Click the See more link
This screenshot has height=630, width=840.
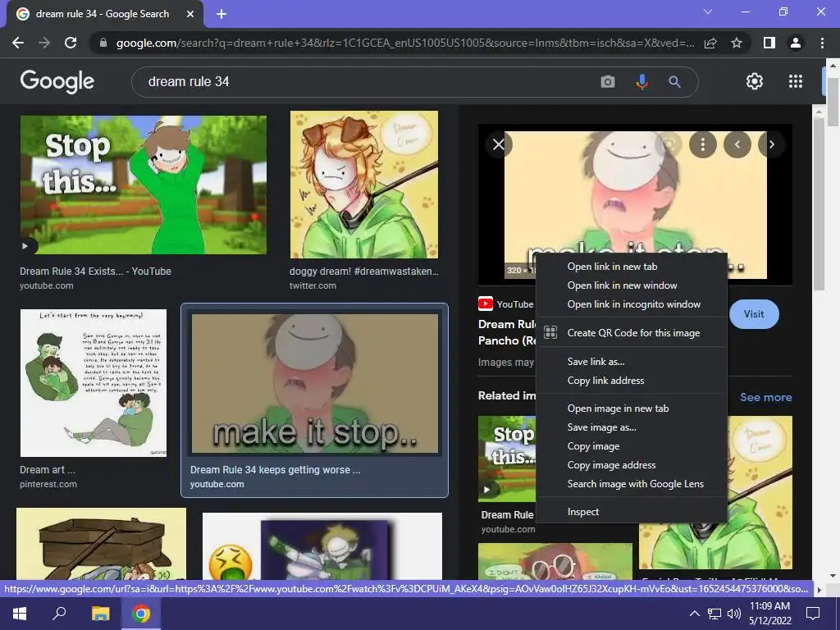click(x=765, y=397)
